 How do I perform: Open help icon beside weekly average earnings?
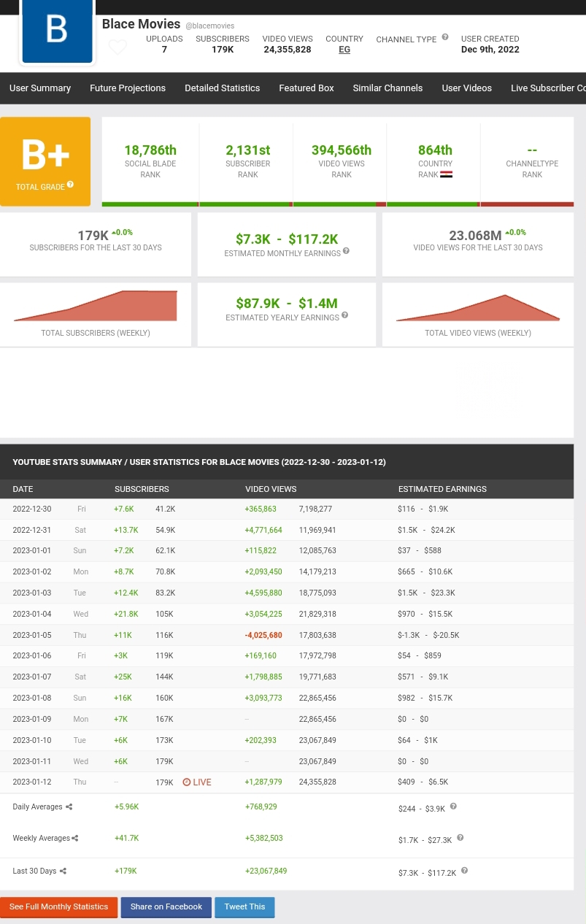click(460, 838)
